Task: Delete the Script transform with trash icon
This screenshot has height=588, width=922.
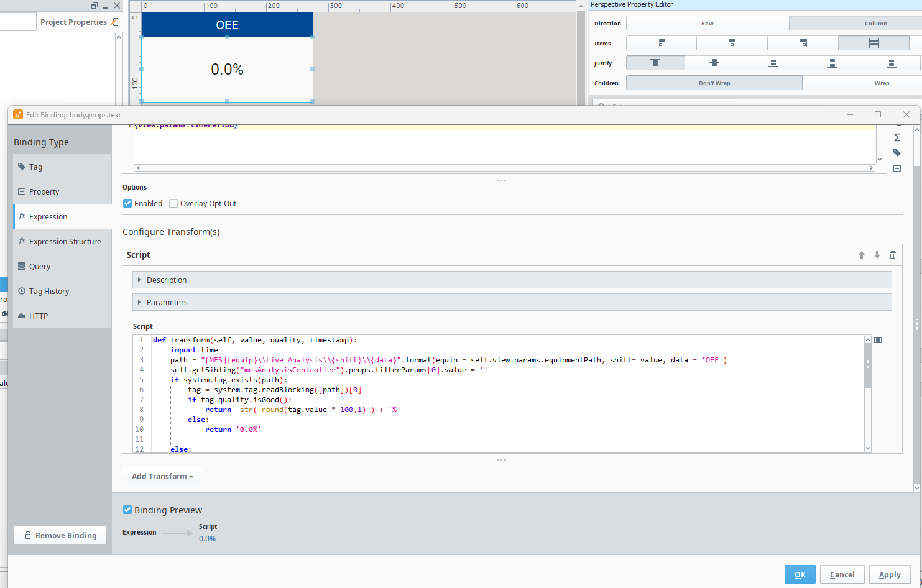Action: point(893,255)
